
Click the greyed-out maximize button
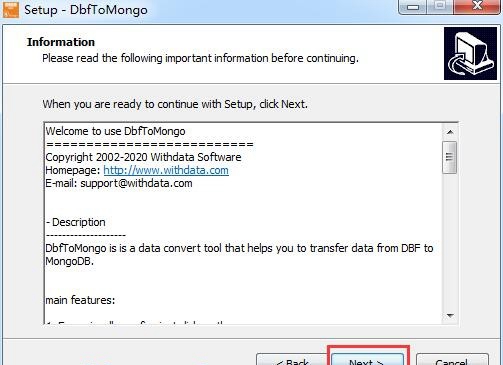click(440, 6)
